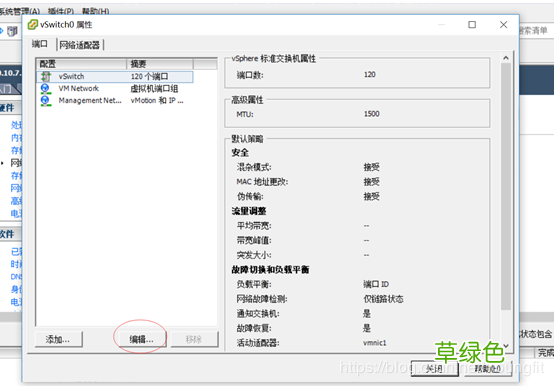
Task: Click the 帮助 button in the dialog
Action: (488, 369)
